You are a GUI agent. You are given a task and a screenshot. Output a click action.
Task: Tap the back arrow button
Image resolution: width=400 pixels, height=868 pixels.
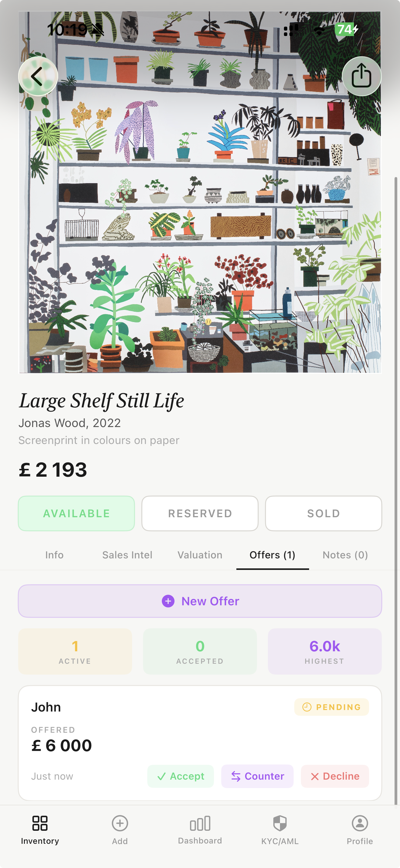[38, 76]
